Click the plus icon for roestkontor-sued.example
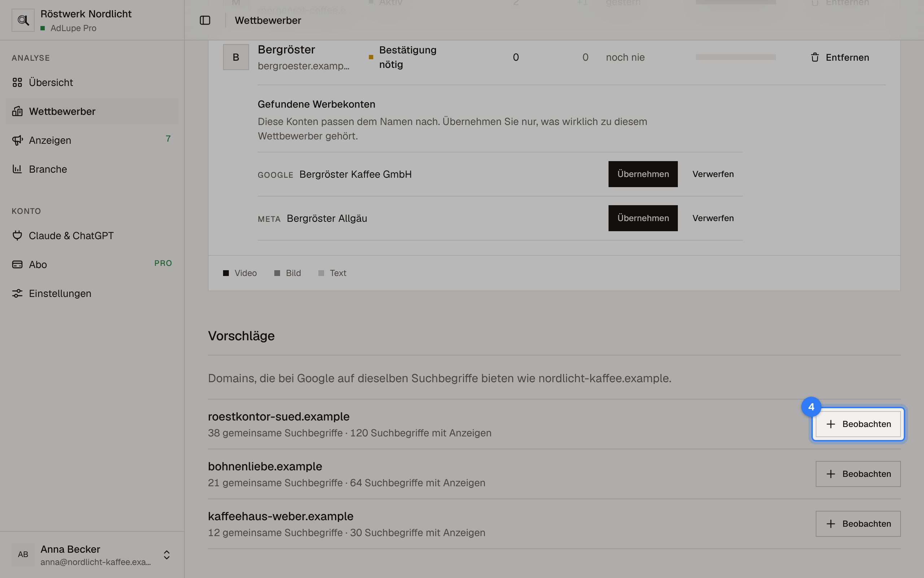924x578 pixels. click(x=831, y=424)
